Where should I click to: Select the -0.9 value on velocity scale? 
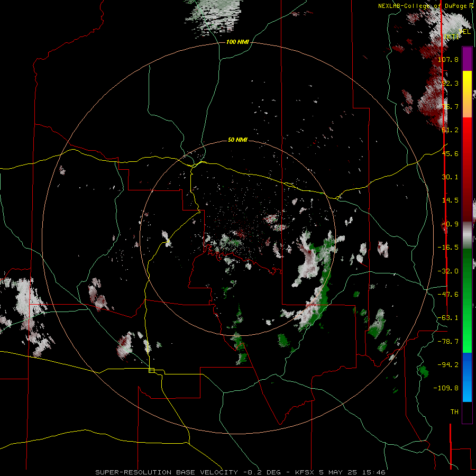[x=450, y=224]
